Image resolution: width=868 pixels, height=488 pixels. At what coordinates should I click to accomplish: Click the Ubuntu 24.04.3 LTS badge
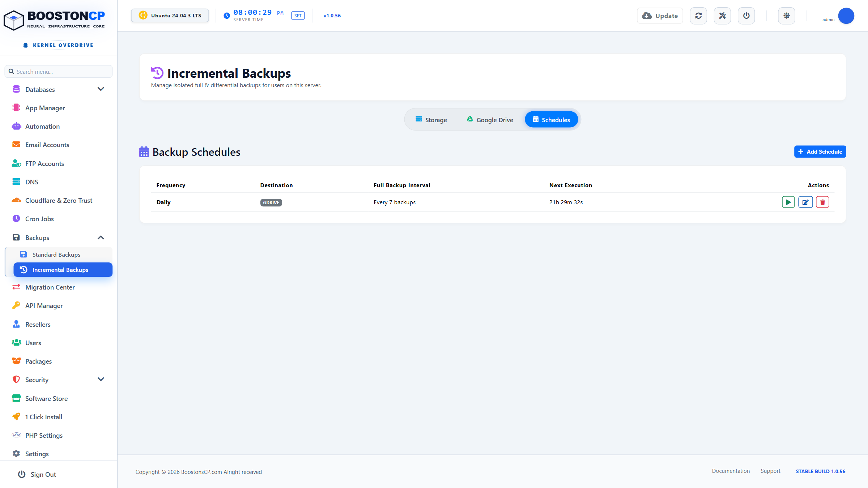(x=170, y=16)
